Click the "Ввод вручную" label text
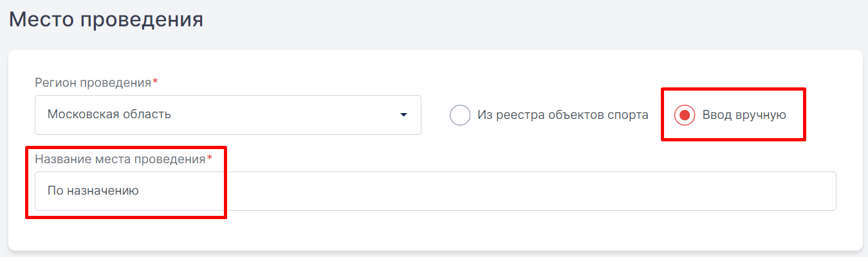The height and width of the screenshot is (257, 868). [x=744, y=116]
